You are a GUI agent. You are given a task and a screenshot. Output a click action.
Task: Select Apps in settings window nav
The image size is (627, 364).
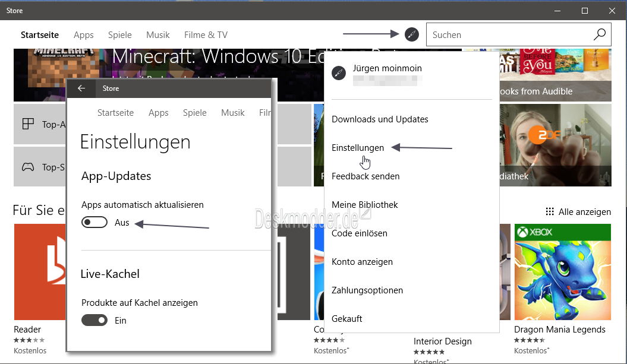pos(158,113)
